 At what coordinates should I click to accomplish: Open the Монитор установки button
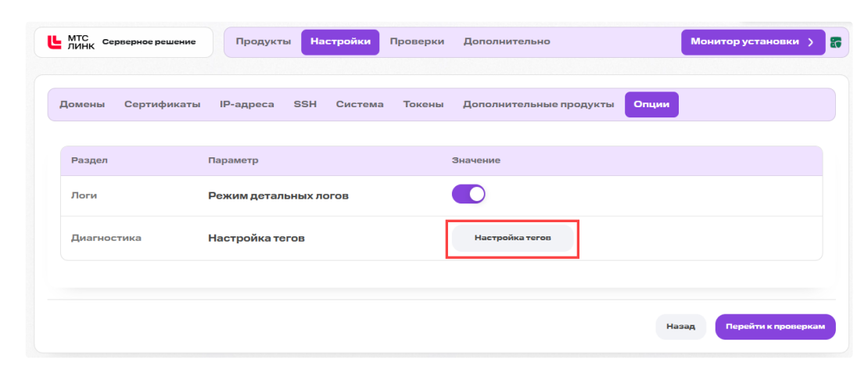pos(753,42)
